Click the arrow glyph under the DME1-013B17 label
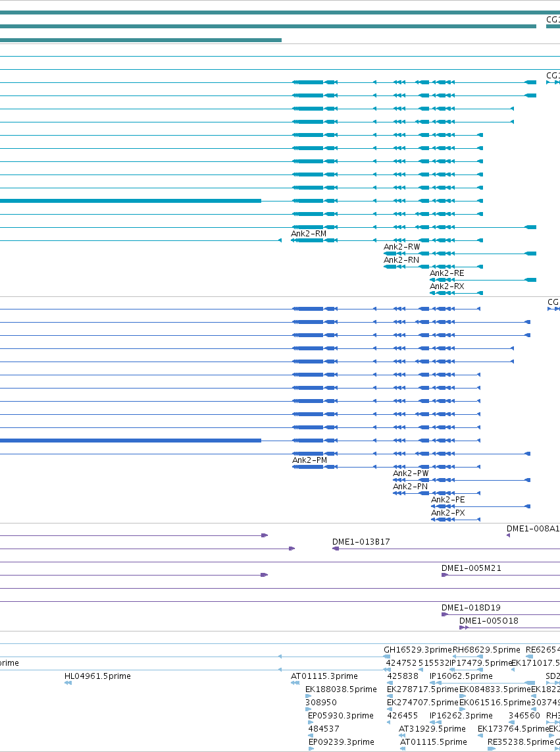The image size is (560, 752). pyautogui.click(x=336, y=549)
